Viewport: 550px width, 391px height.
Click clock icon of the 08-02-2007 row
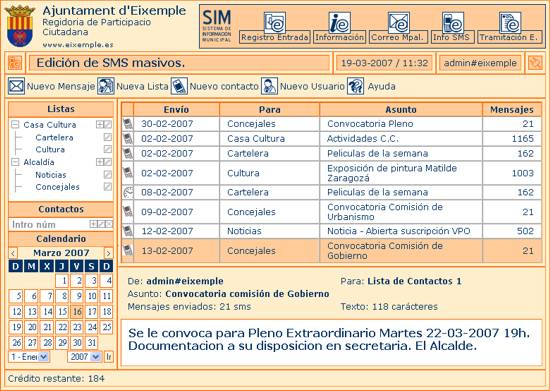(x=128, y=192)
